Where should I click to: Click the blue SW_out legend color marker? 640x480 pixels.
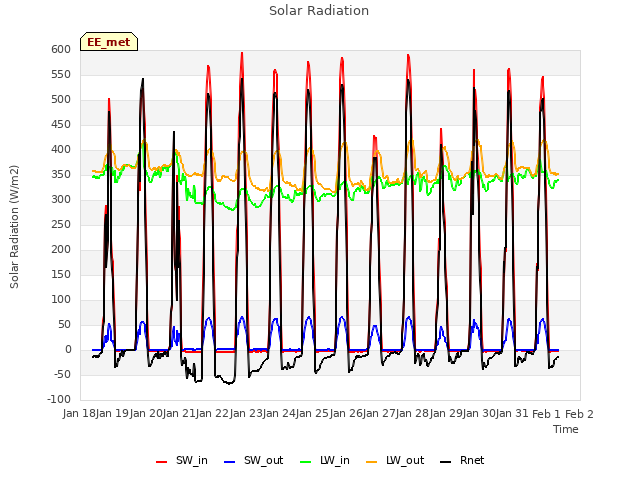[230, 462]
